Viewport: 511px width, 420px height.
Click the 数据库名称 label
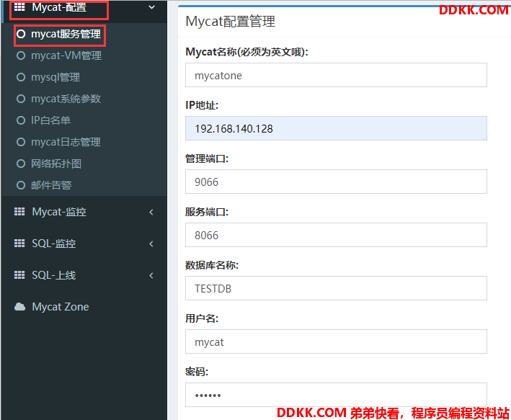[x=212, y=265]
